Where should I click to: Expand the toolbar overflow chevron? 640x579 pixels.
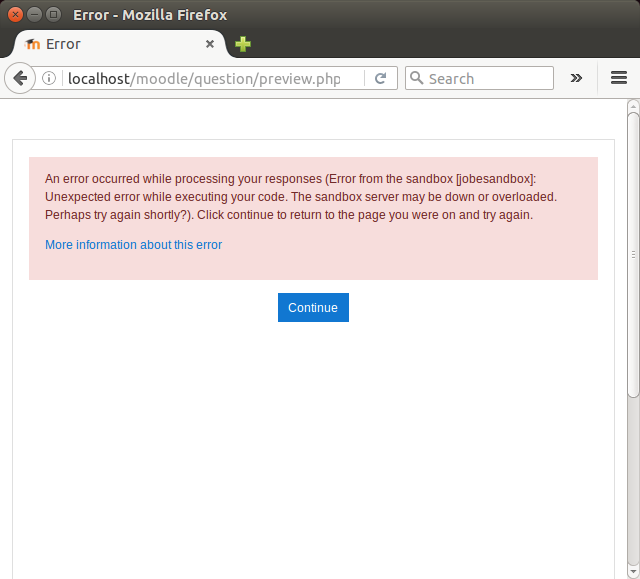click(576, 78)
